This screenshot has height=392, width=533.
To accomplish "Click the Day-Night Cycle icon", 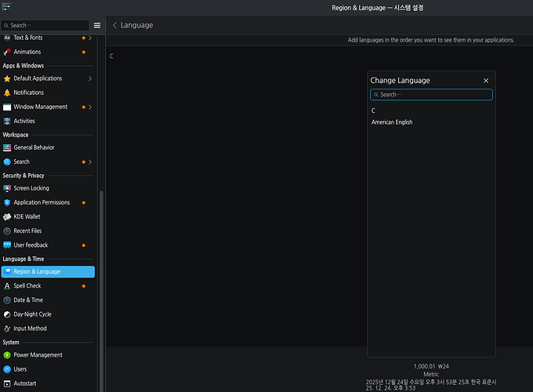I will (7, 314).
